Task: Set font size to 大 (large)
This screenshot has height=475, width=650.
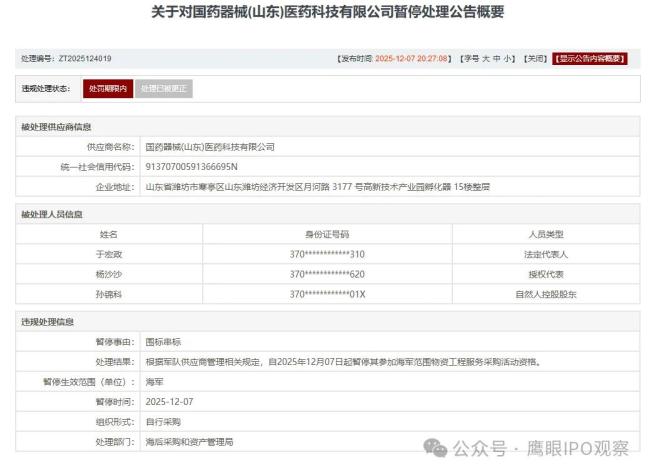Action: (x=486, y=59)
